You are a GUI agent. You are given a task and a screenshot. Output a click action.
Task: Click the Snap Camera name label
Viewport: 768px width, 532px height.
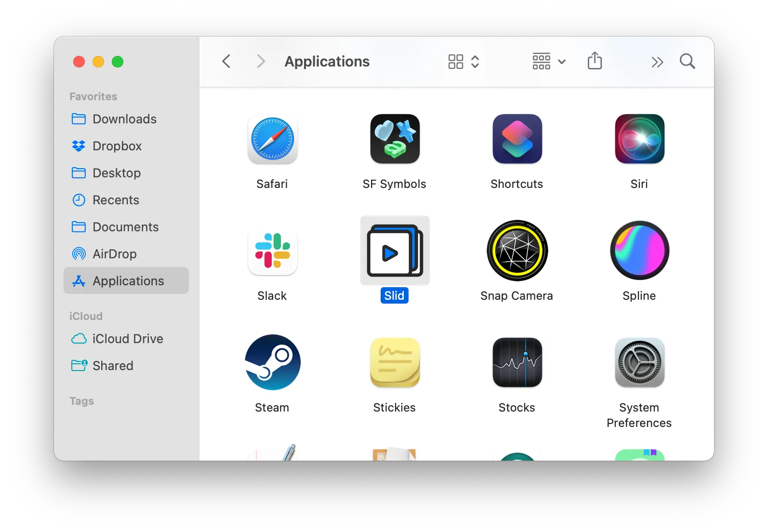coord(517,296)
